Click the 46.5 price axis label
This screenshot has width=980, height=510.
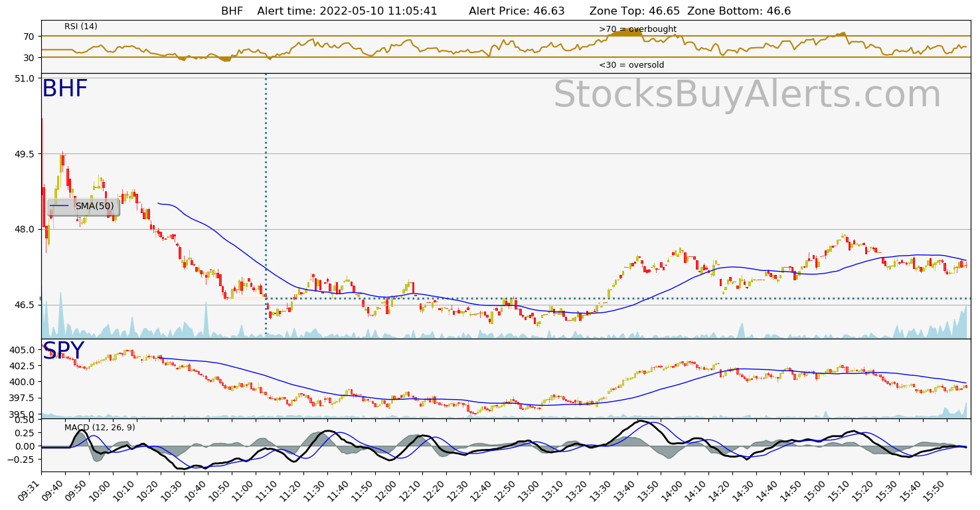(25, 305)
